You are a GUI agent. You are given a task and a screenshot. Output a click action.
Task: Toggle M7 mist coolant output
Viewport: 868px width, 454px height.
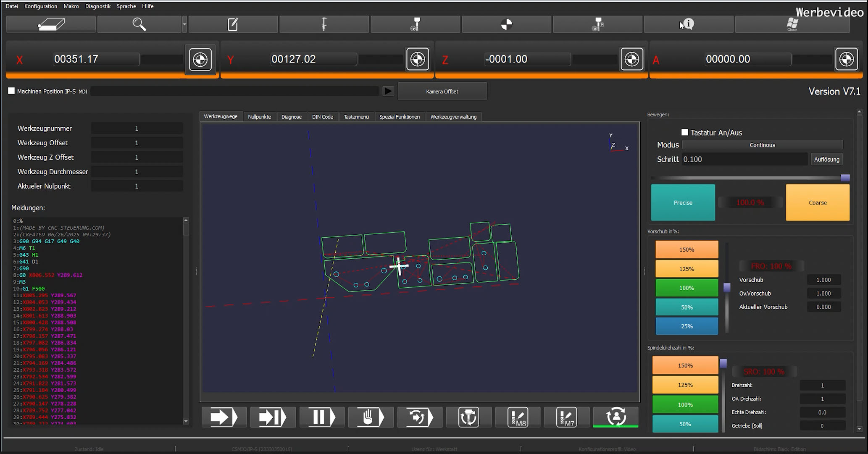(x=567, y=417)
